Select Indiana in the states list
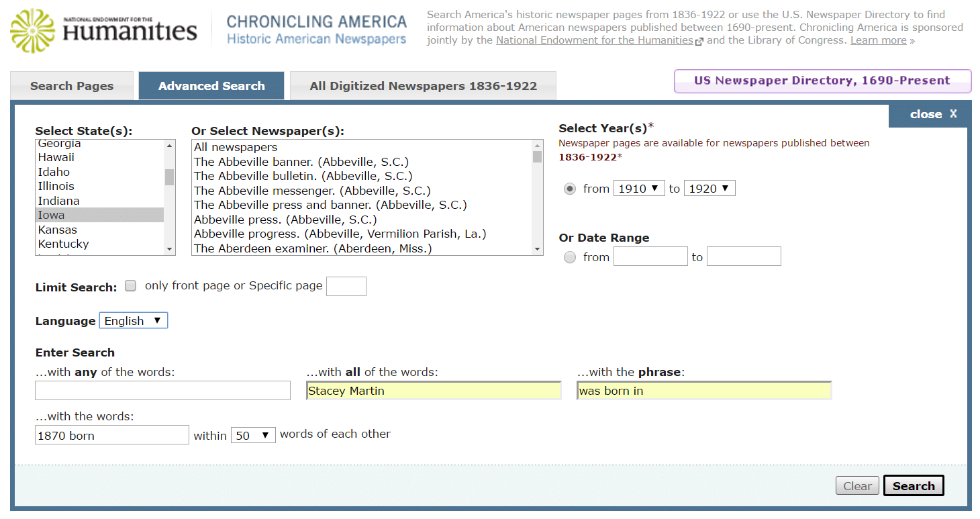The image size is (980, 519). (99, 201)
